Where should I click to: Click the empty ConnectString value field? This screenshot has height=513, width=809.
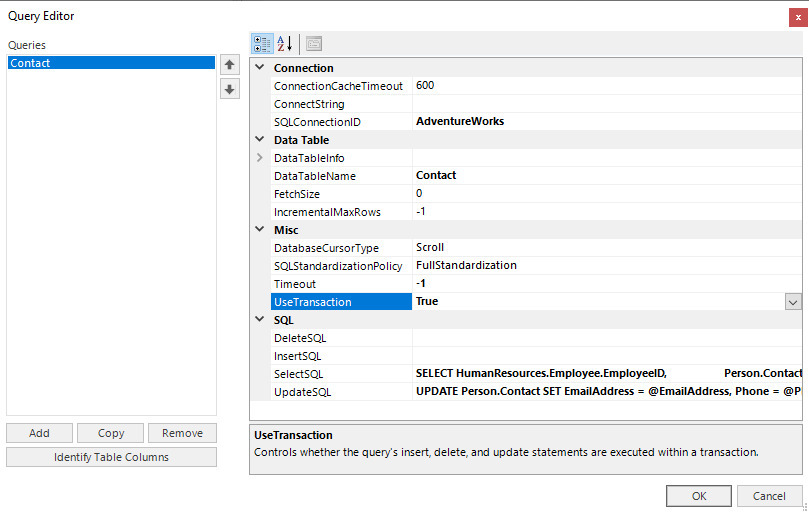(x=607, y=104)
